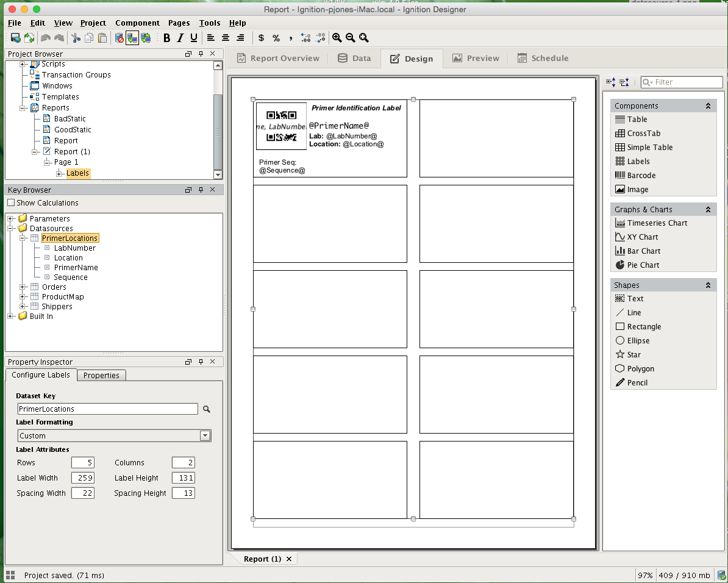Zoom in using the magnifier toolbar icon

[x=337, y=38]
